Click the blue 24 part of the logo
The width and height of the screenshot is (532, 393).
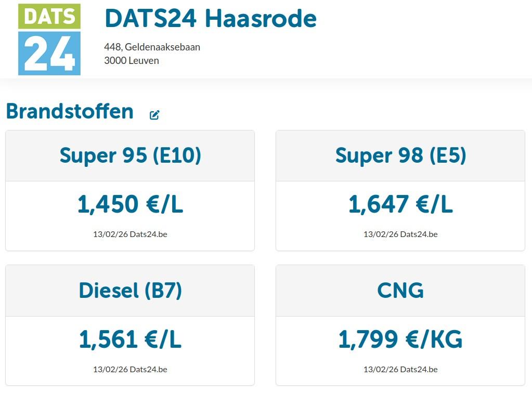tap(49, 53)
